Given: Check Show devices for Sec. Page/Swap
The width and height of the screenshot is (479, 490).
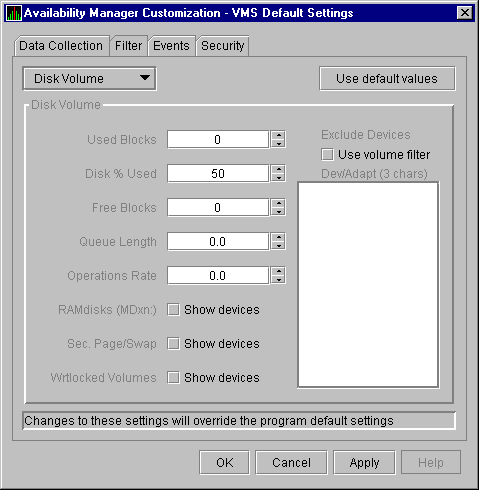Looking at the screenshot, I should click(x=173, y=344).
